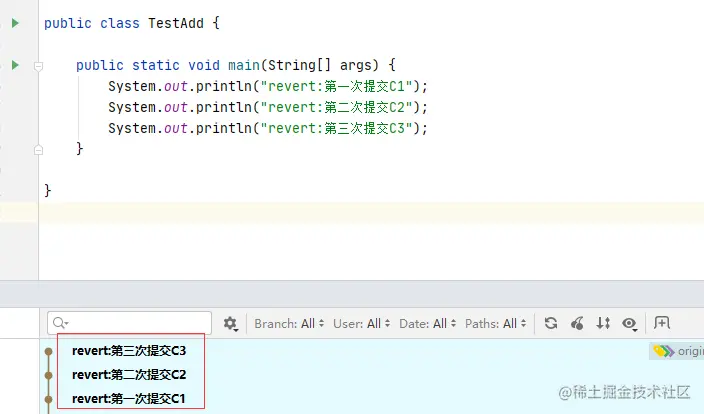
Task: Click the origin branch label tag
Action: pos(677,351)
